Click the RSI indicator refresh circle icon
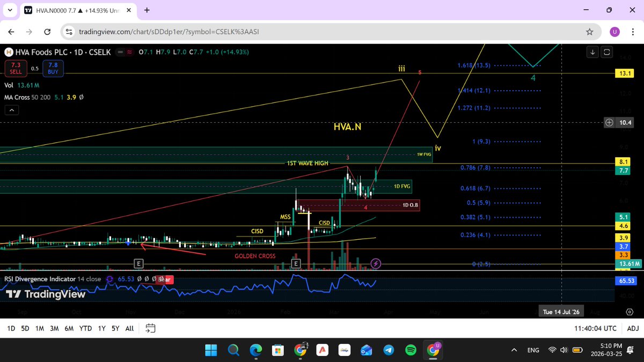The height and width of the screenshot is (362, 644). tap(110, 279)
